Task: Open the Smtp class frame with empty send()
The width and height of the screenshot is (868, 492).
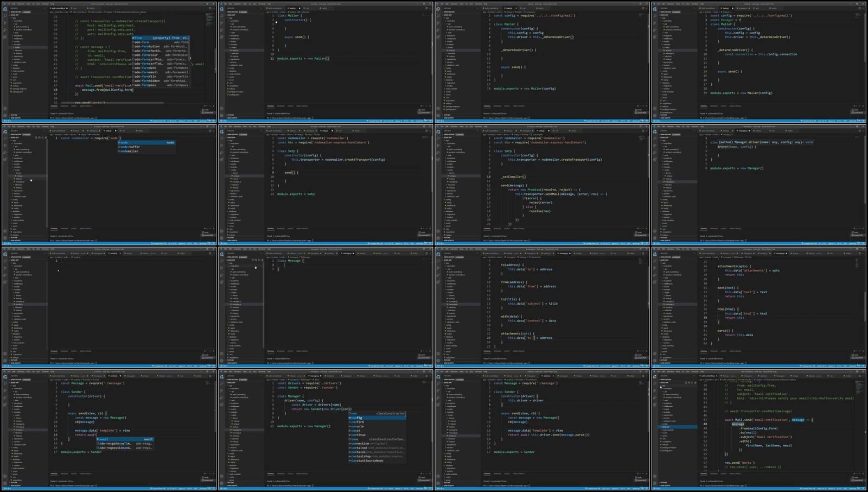Action: point(325,185)
